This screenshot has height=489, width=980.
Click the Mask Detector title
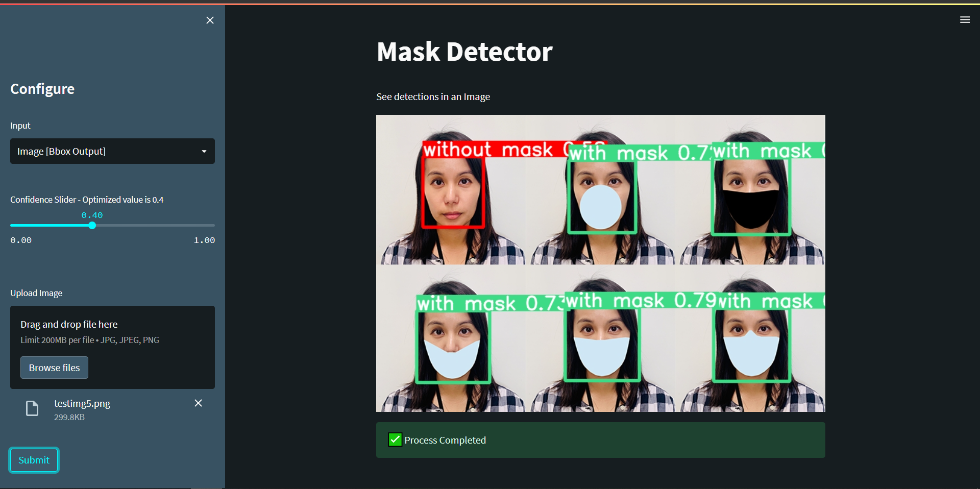coord(464,51)
